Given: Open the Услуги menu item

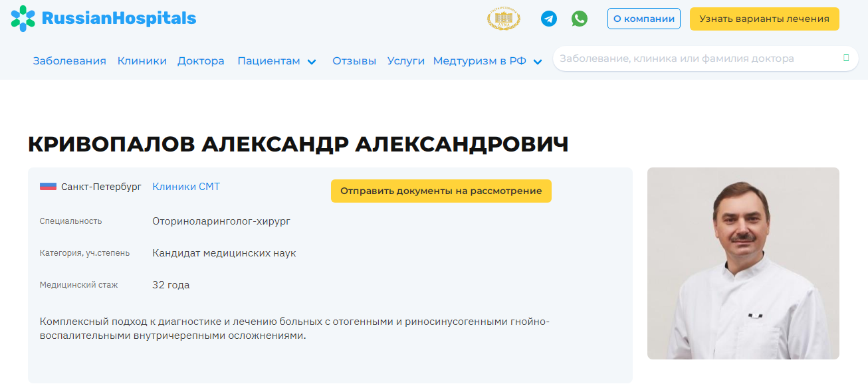Looking at the screenshot, I should 406,61.
